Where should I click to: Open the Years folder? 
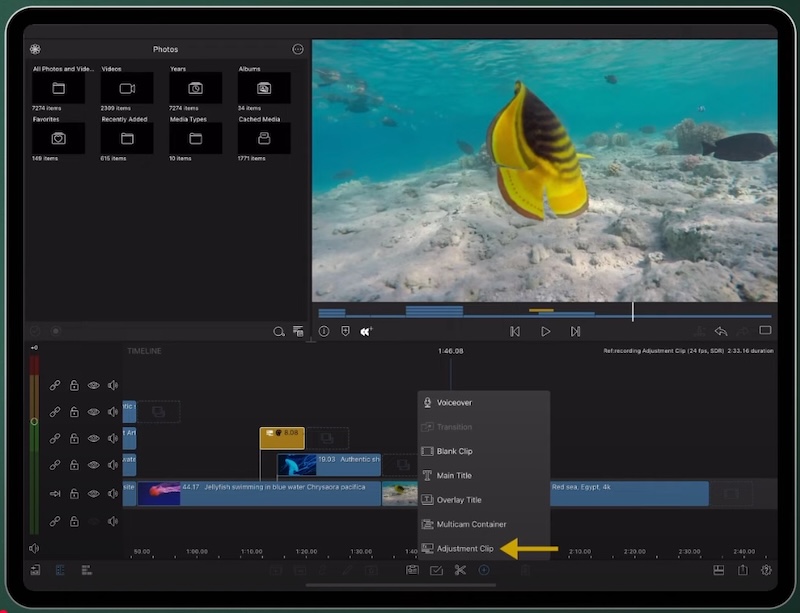pos(195,88)
